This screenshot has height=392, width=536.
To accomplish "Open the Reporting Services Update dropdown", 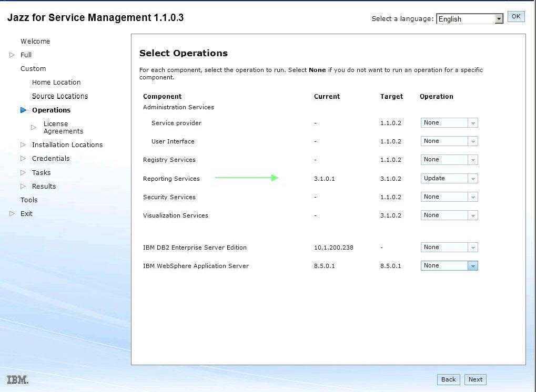I will tap(449, 178).
